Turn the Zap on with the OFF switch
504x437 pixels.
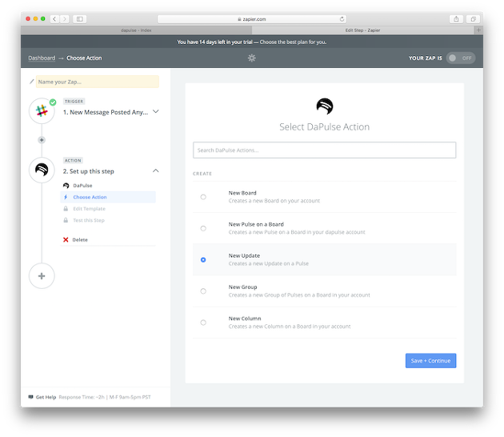[460, 58]
